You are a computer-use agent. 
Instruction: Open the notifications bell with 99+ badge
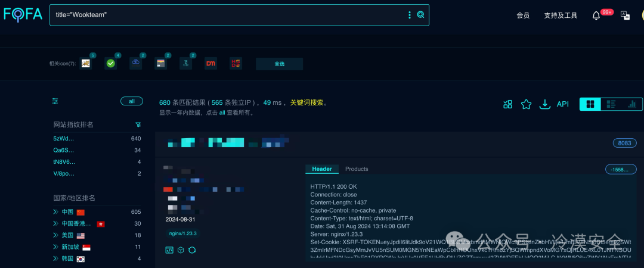596,15
